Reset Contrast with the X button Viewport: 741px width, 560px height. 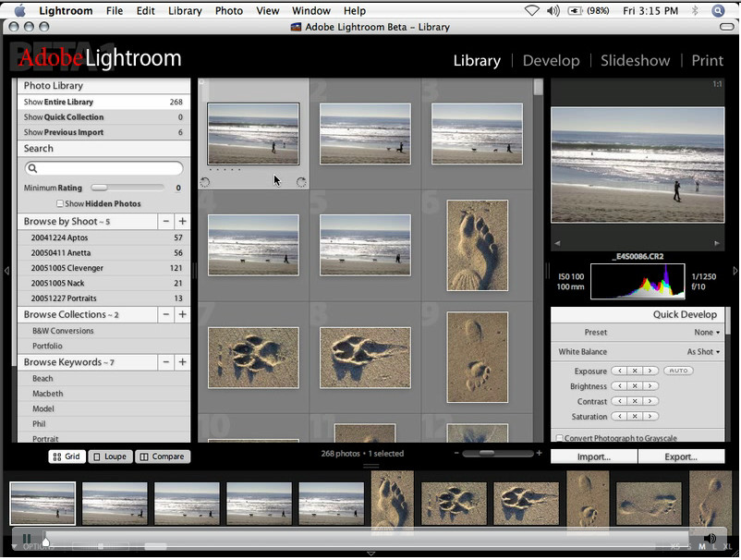point(635,401)
